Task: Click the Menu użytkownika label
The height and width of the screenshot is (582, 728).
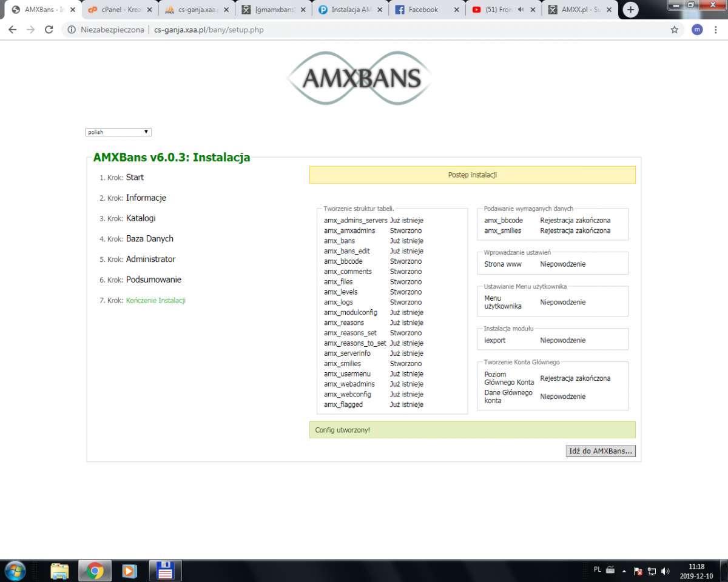Action: (503, 303)
